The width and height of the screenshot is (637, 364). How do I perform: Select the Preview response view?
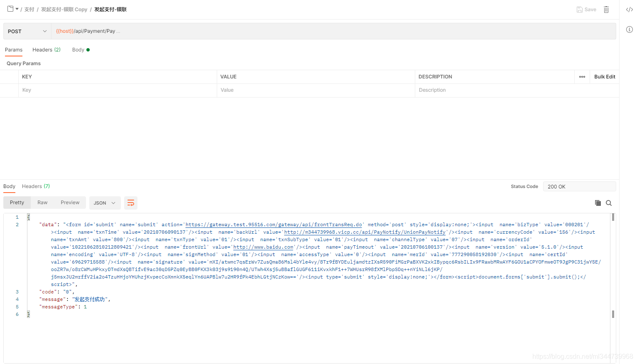[70, 203]
